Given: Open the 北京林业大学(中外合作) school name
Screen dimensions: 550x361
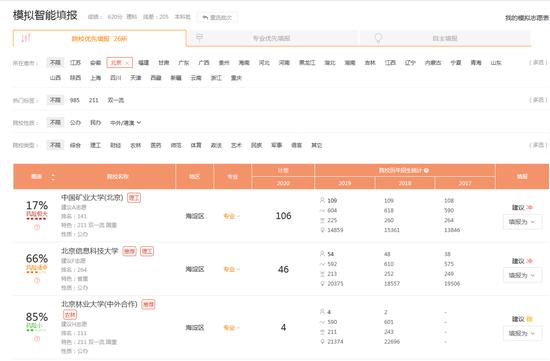Looking at the screenshot, I should coord(99,304).
